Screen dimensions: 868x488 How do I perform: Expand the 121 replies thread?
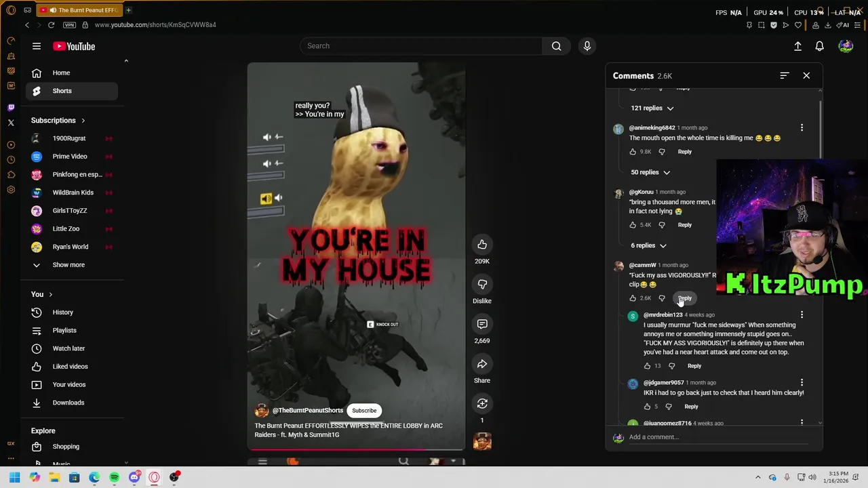tap(652, 108)
